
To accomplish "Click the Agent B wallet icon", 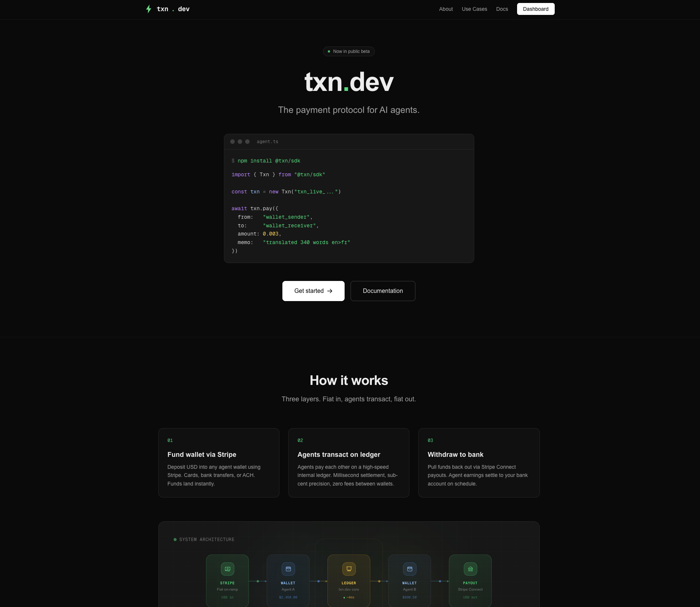I will point(409,569).
